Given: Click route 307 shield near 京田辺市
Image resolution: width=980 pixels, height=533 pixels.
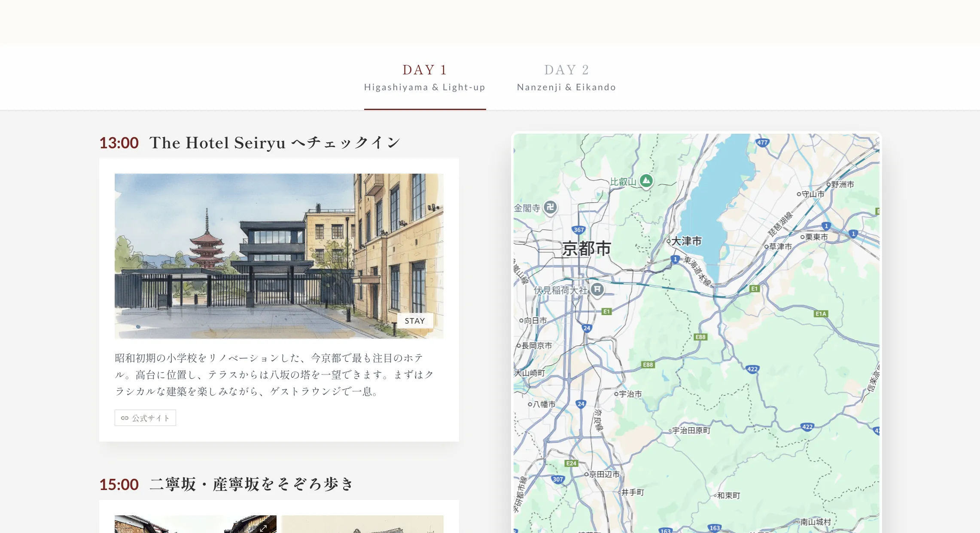Looking at the screenshot, I should (x=557, y=479).
